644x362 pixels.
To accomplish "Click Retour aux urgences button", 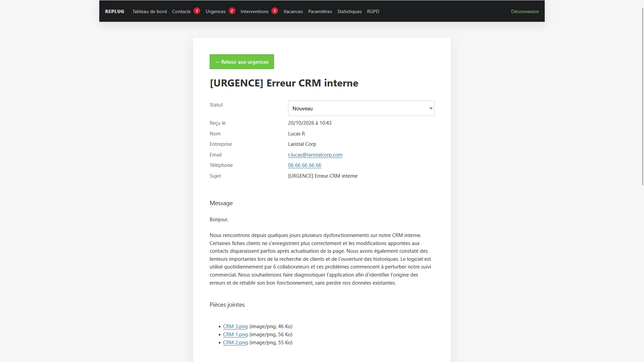I will click(241, 62).
